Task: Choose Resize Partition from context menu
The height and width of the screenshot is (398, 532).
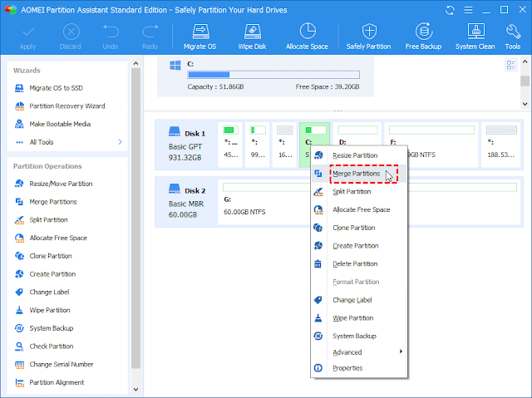Action: click(359, 155)
